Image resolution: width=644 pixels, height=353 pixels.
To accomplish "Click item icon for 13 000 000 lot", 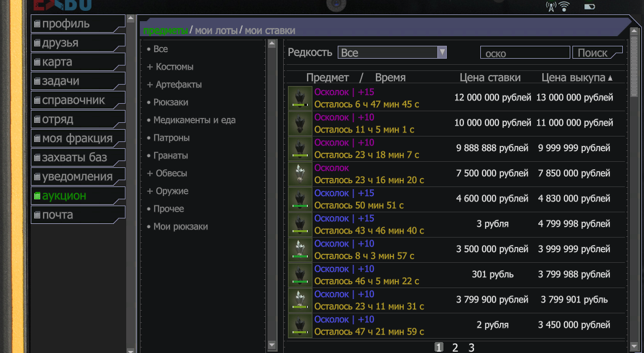I will 300,98.
